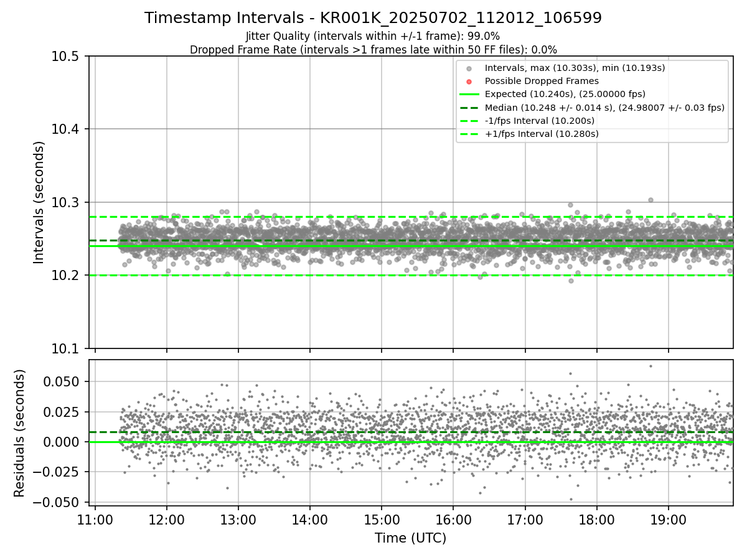Select the Jitter Quality 99.0% subtitle line
This screenshot has height=560, width=747.
(x=373, y=36)
